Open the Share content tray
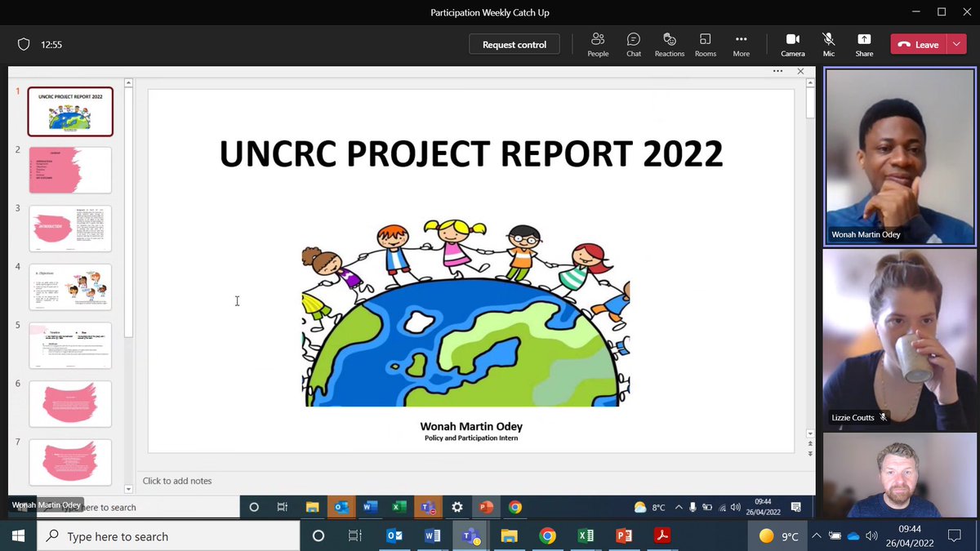Screen dimensions: 980x551 864,45
